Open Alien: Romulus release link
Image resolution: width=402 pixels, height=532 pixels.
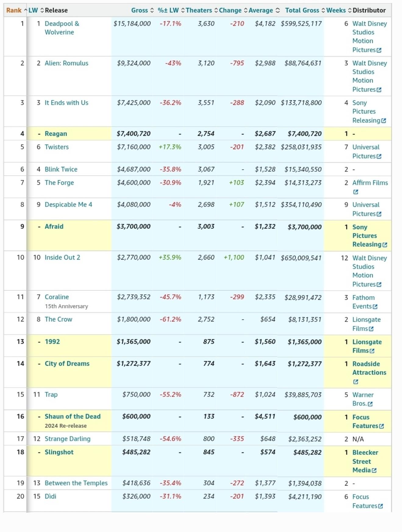66,63
